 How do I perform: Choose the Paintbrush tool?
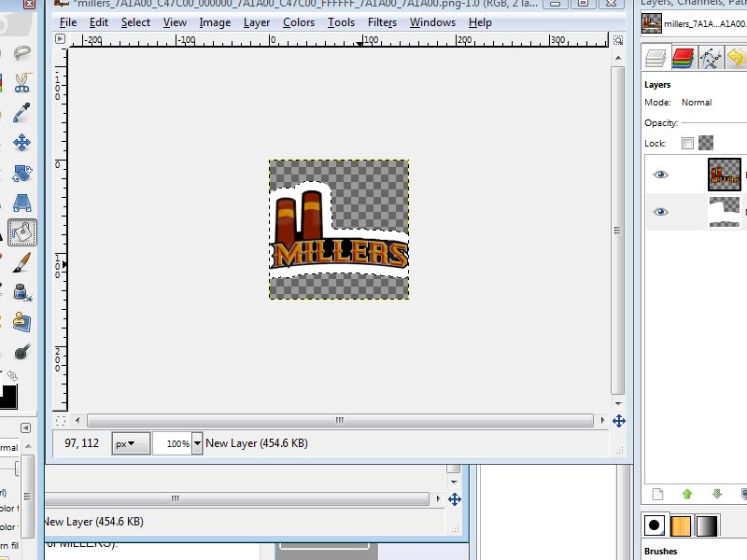point(21,261)
